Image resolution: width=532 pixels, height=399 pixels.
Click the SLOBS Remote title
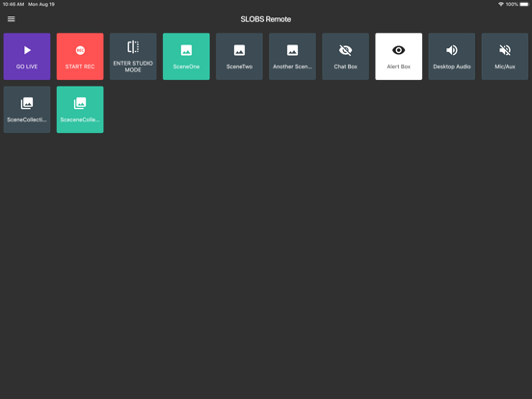(266, 19)
